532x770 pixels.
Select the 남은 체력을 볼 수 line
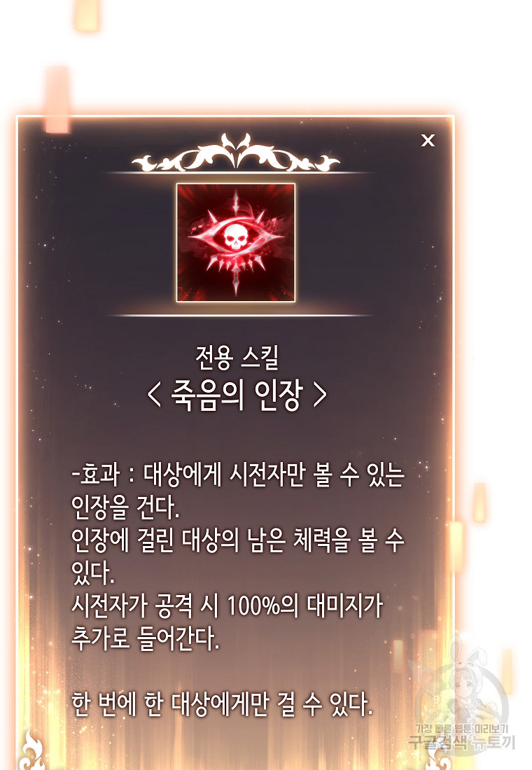tap(238, 540)
